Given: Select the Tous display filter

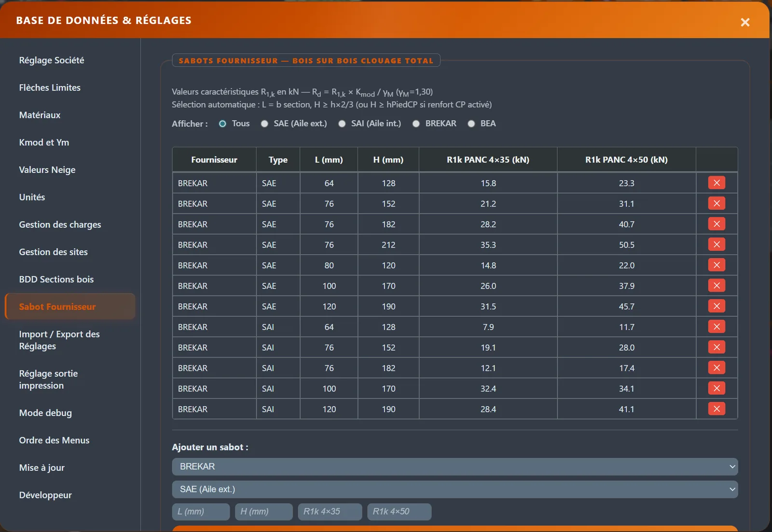Looking at the screenshot, I should pyautogui.click(x=222, y=124).
